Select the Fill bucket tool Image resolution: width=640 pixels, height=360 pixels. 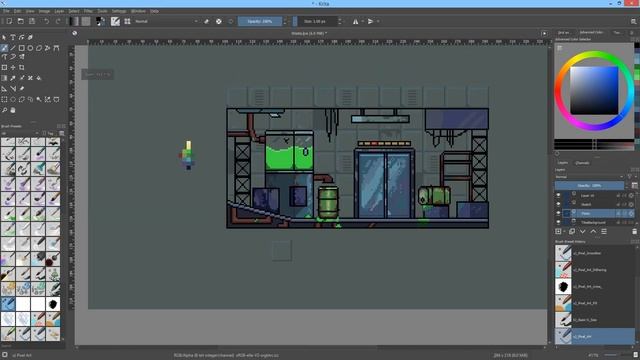39,78
